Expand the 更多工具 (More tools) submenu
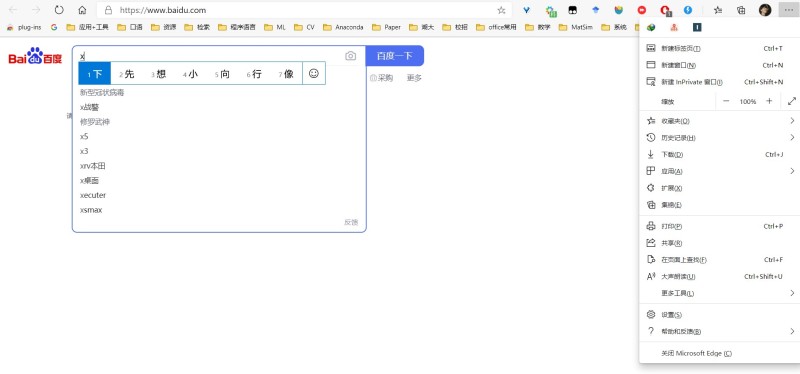 click(719, 293)
